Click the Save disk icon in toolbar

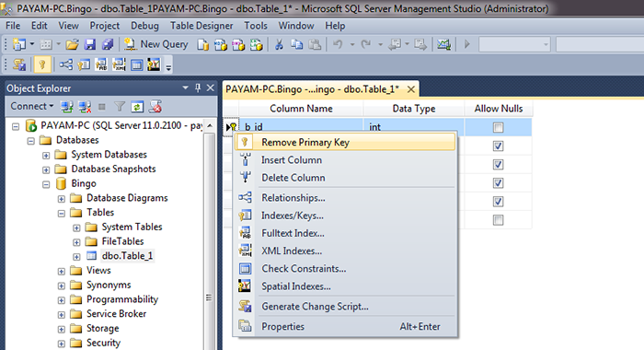tap(89, 44)
